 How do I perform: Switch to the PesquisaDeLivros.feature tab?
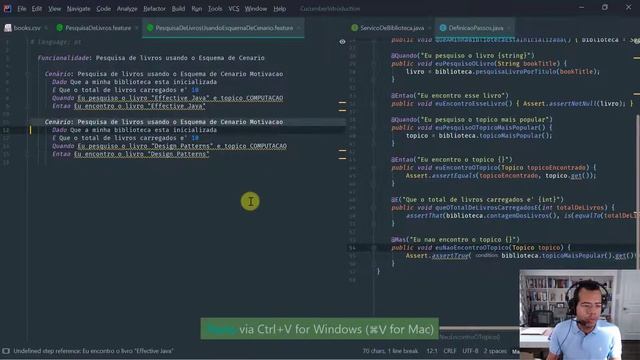pyautogui.click(x=98, y=28)
